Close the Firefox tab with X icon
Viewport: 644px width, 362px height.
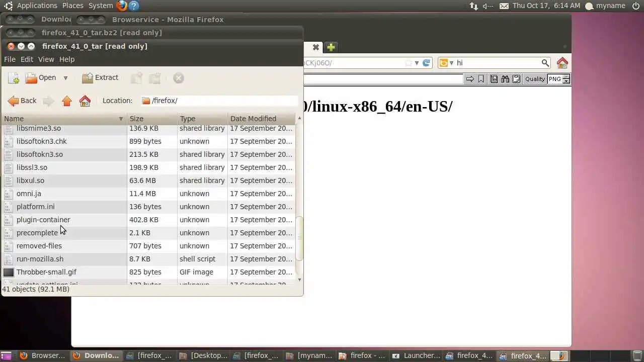[316, 47]
